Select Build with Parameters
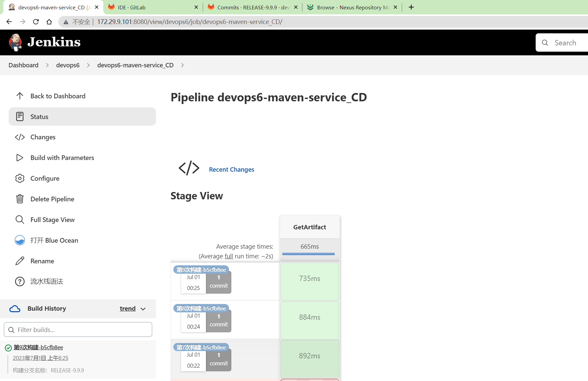The height and width of the screenshot is (381, 588). (82, 158)
